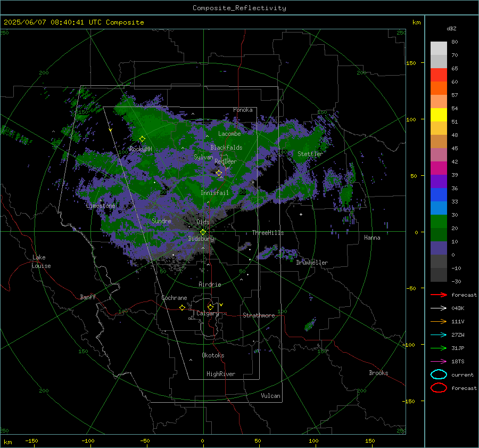Click the Innisfail town label

click(x=215, y=193)
